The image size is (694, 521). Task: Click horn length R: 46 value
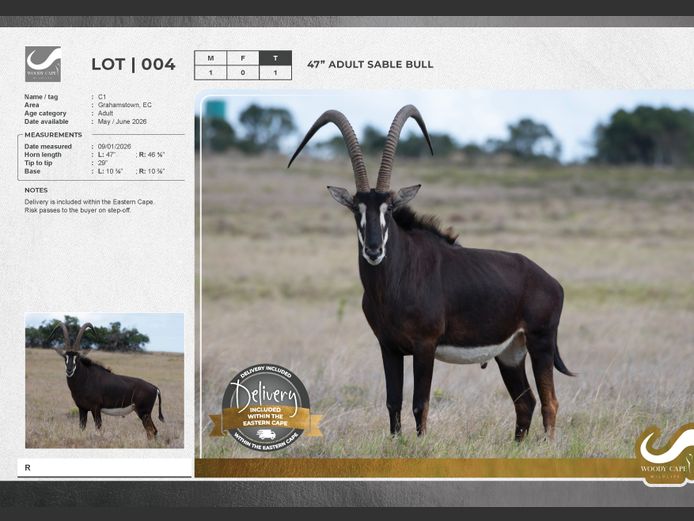[x=152, y=154]
